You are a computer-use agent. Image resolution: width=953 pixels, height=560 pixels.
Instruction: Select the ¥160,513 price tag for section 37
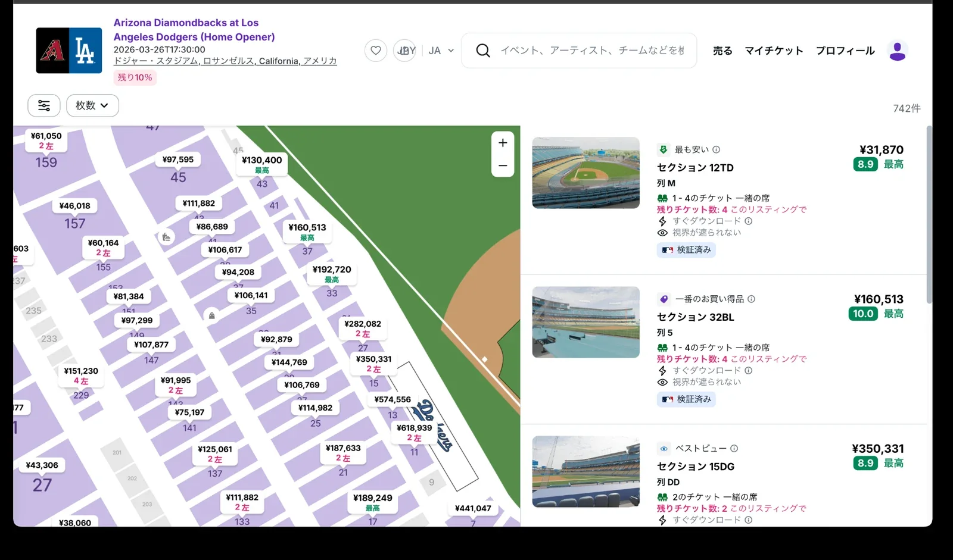pyautogui.click(x=307, y=231)
